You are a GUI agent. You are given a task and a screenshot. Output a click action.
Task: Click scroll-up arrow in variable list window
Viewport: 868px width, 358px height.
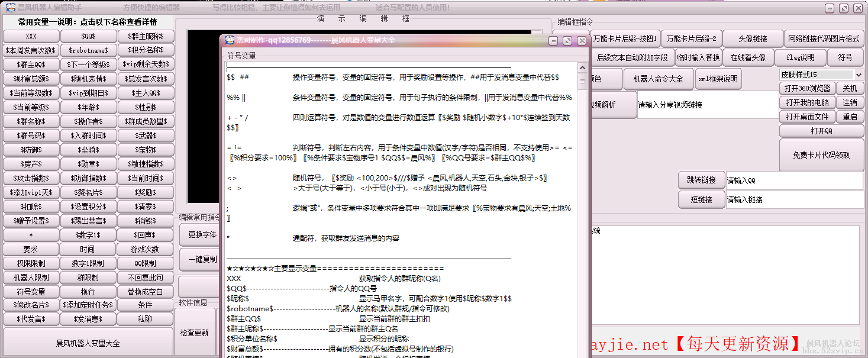click(582, 65)
